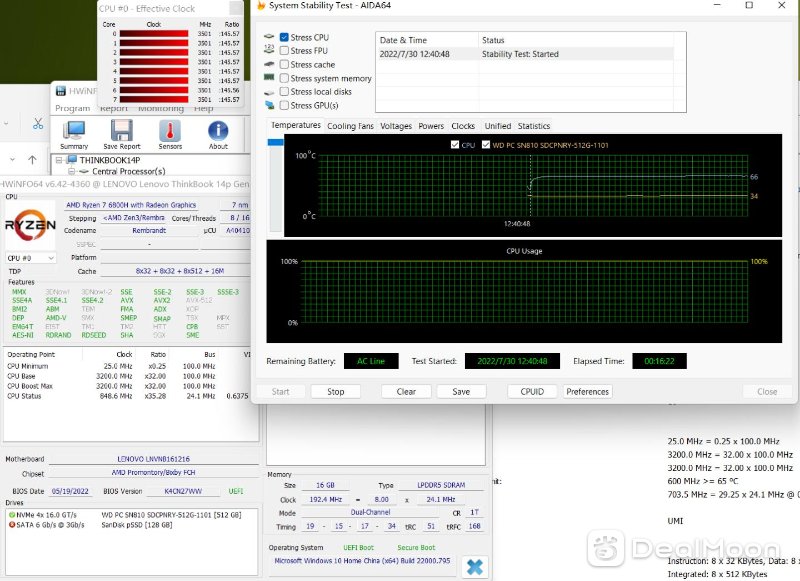
Task: Click the chip icon beside Stress CPU
Action: tap(269, 37)
